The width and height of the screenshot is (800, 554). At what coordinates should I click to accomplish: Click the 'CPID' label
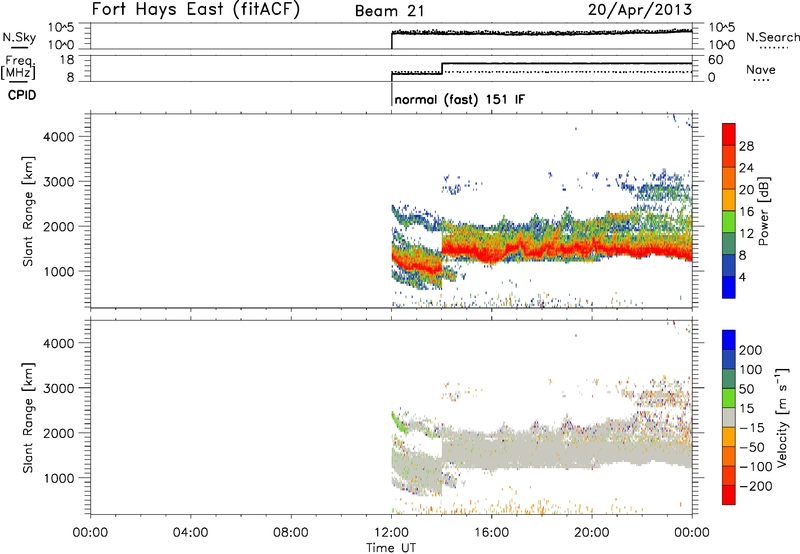(x=22, y=95)
